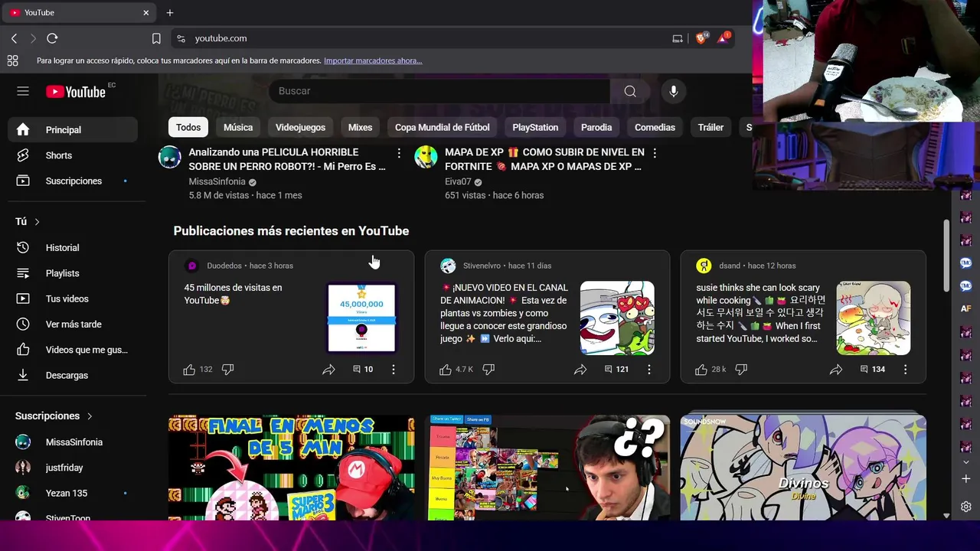Like the Stivenelvro post
Viewport: 980px width, 551px height.
click(x=446, y=369)
